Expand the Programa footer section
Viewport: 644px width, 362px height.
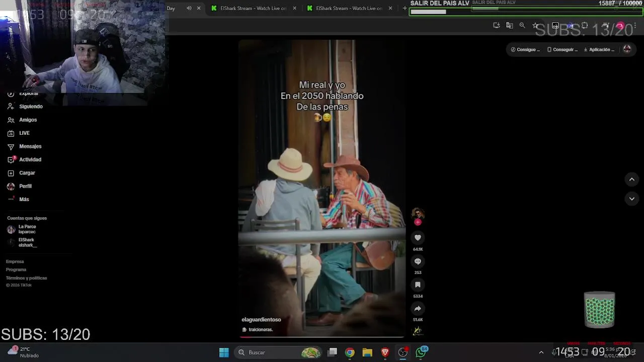[x=16, y=270]
